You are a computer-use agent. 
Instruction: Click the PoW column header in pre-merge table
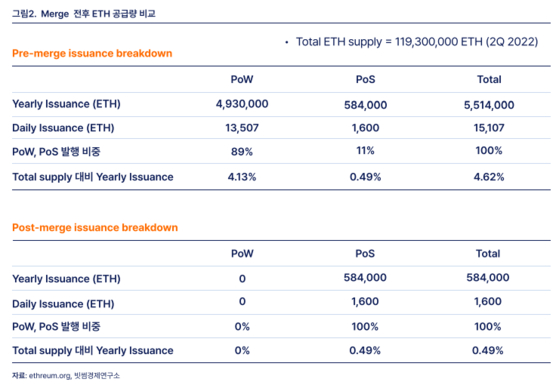coord(242,79)
